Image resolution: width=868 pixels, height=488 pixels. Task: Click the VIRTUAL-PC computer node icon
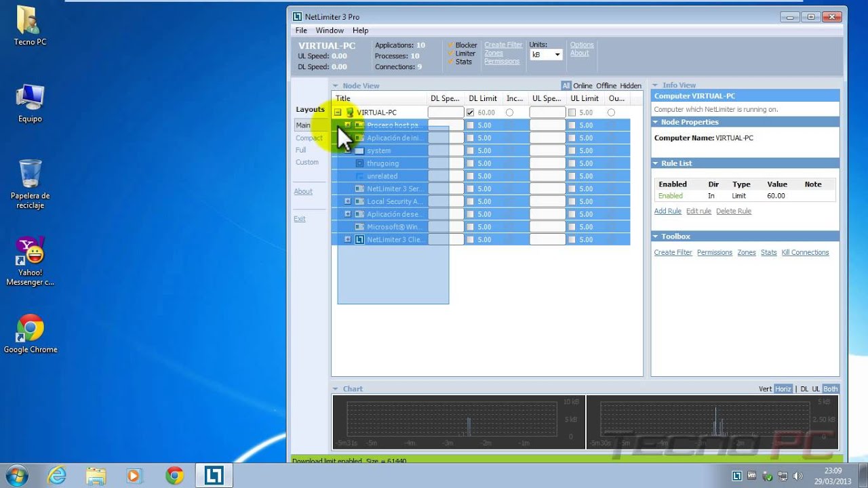click(x=350, y=113)
